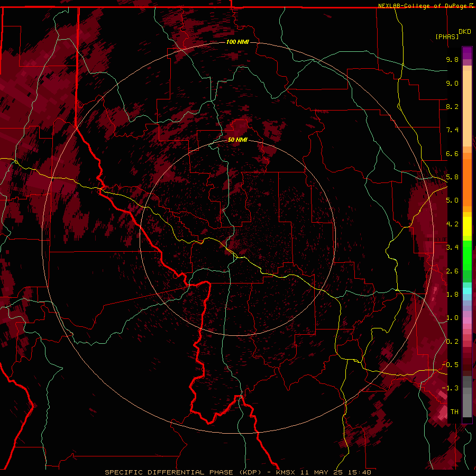Click the 7.4 scale value
This screenshot has width=476, height=476.
(x=452, y=130)
